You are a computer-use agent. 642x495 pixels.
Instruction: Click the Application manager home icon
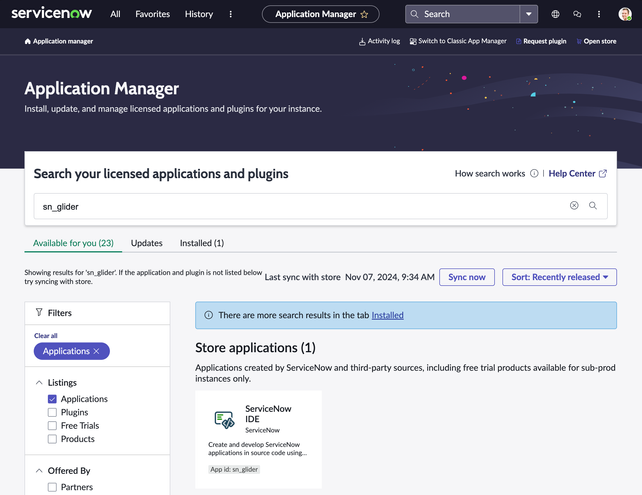(27, 41)
